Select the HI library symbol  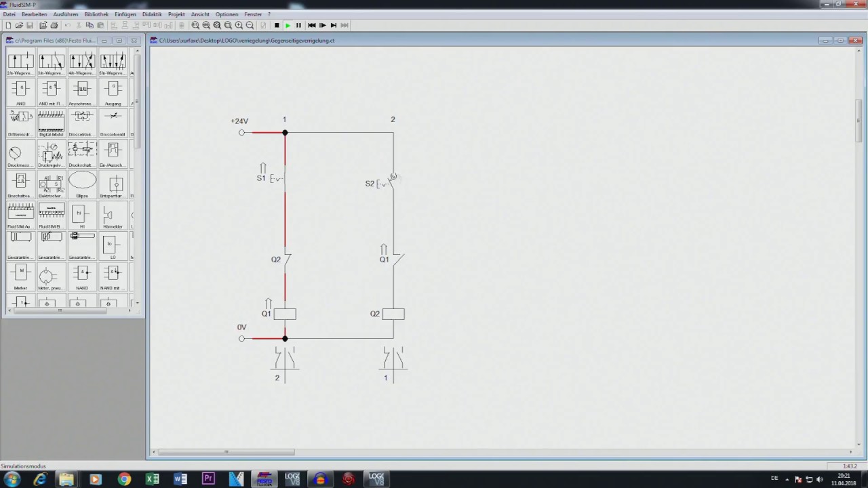pyautogui.click(x=81, y=216)
